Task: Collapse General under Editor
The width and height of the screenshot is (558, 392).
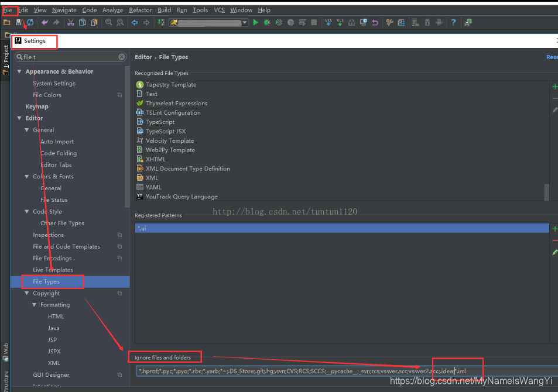Action: point(27,130)
